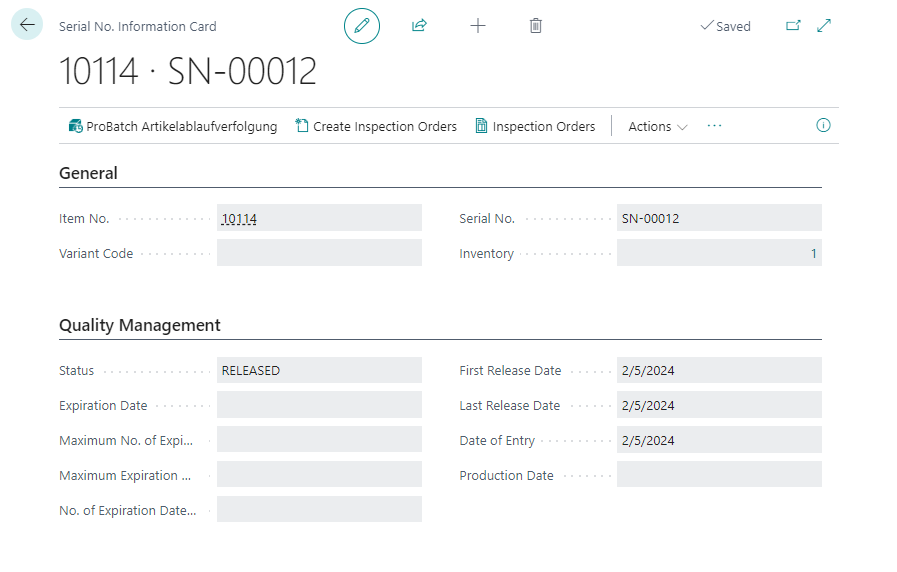Click No. of Expiration Date... field

click(319, 510)
